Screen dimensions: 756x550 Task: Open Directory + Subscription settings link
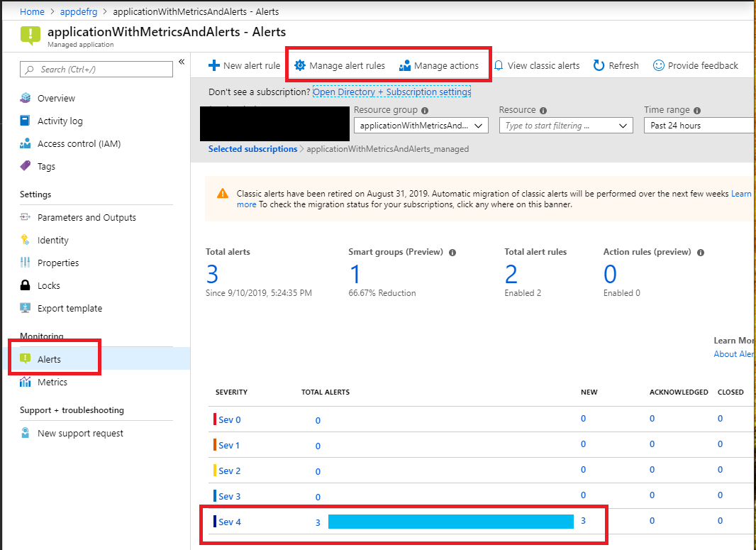392,92
